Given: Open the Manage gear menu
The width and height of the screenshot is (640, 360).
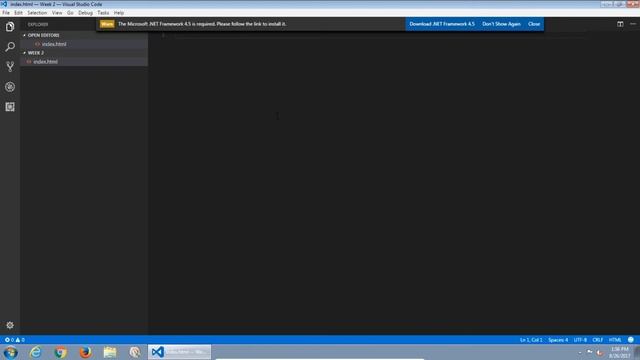Looking at the screenshot, I should [10, 325].
